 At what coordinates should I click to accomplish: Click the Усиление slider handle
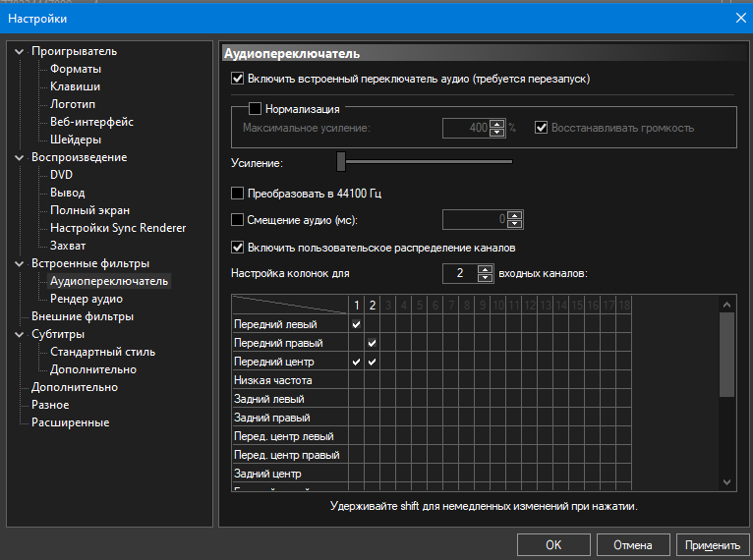(341, 161)
